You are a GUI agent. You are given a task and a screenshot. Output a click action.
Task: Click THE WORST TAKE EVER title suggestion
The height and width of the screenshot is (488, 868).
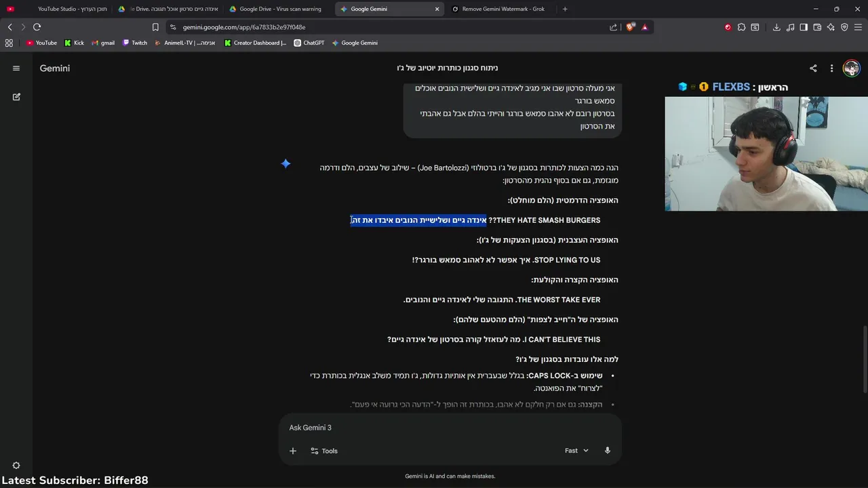pos(502,300)
